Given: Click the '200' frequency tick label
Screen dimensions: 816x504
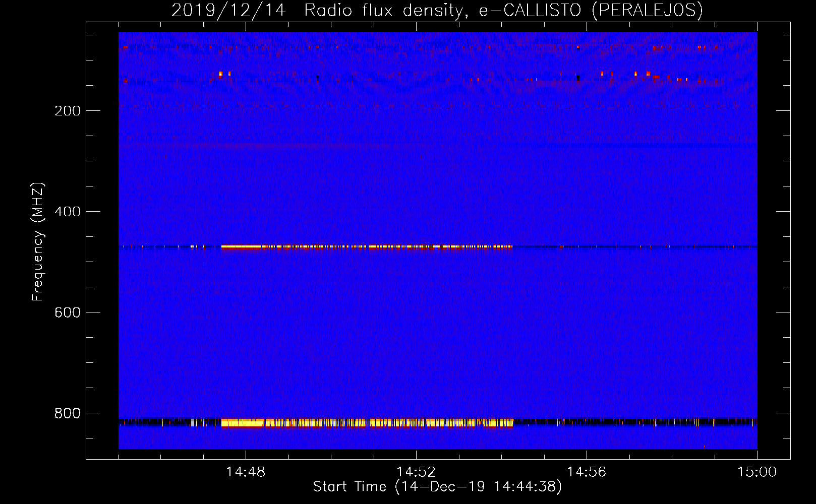Looking at the screenshot, I should [68, 111].
